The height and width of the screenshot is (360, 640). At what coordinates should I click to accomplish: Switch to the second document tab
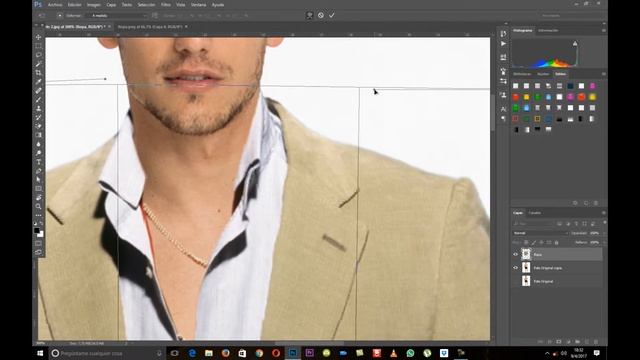point(149,27)
